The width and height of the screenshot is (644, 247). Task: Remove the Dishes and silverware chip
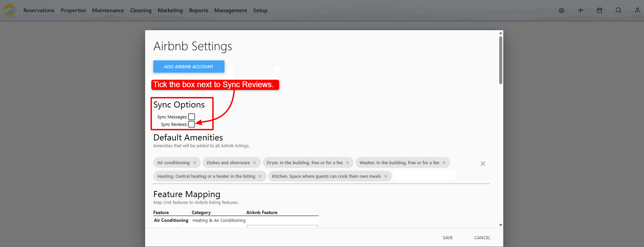coord(255,163)
